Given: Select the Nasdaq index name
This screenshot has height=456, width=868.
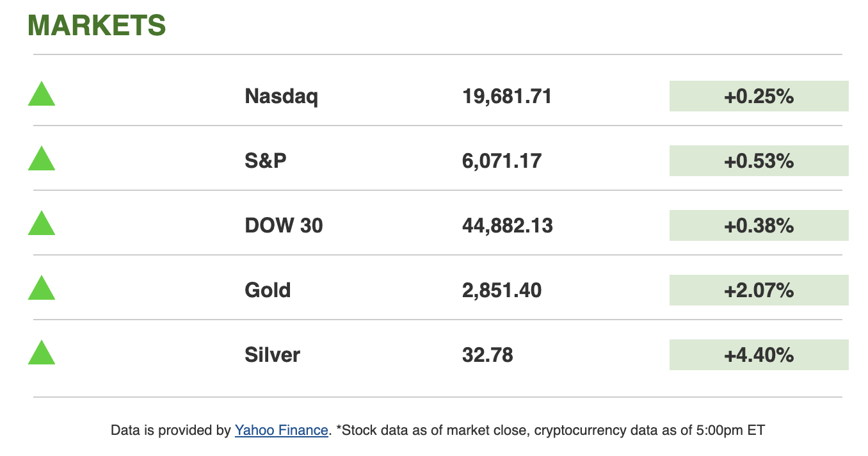Looking at the screenshot, I should point(281,97).
